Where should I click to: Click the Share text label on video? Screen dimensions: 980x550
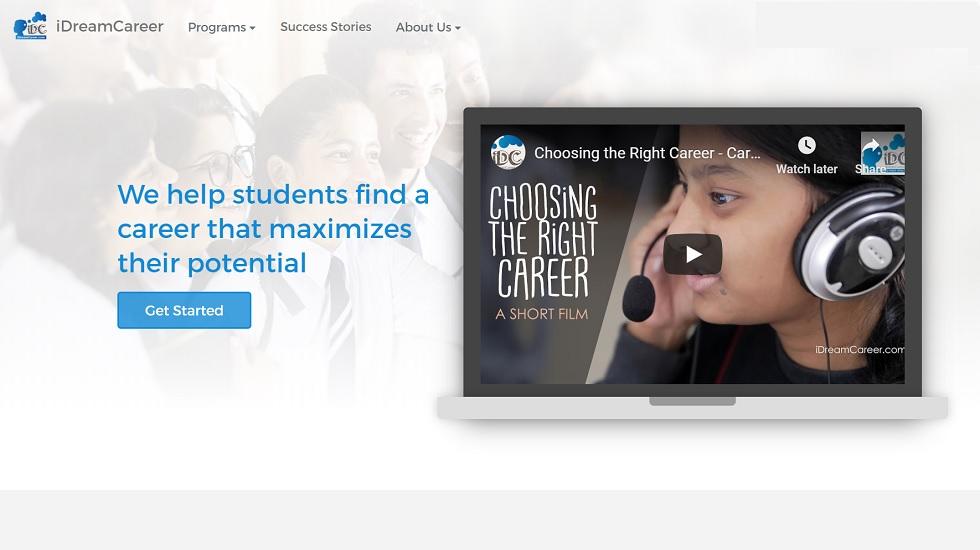tap(870, 169)
